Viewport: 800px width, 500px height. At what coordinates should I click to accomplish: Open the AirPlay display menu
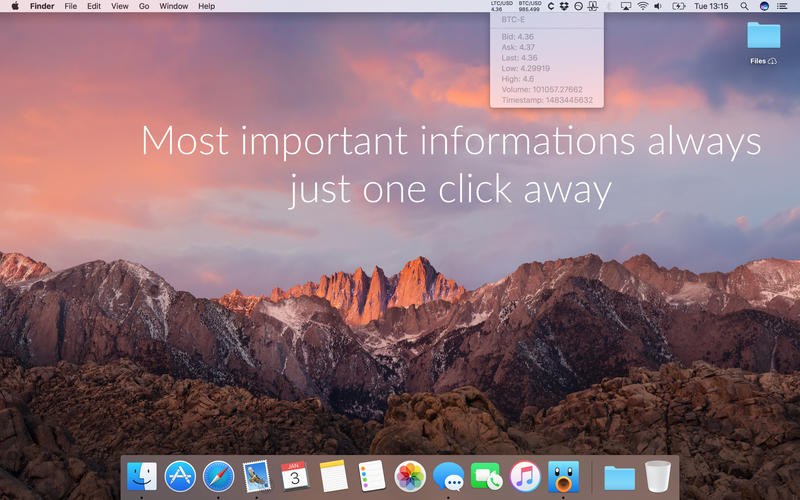click(x=626, y=6)
